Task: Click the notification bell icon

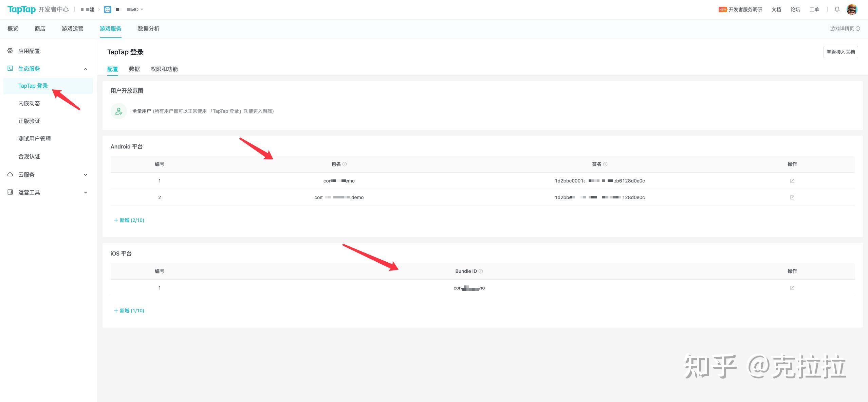Action: [x=837, y=10]
